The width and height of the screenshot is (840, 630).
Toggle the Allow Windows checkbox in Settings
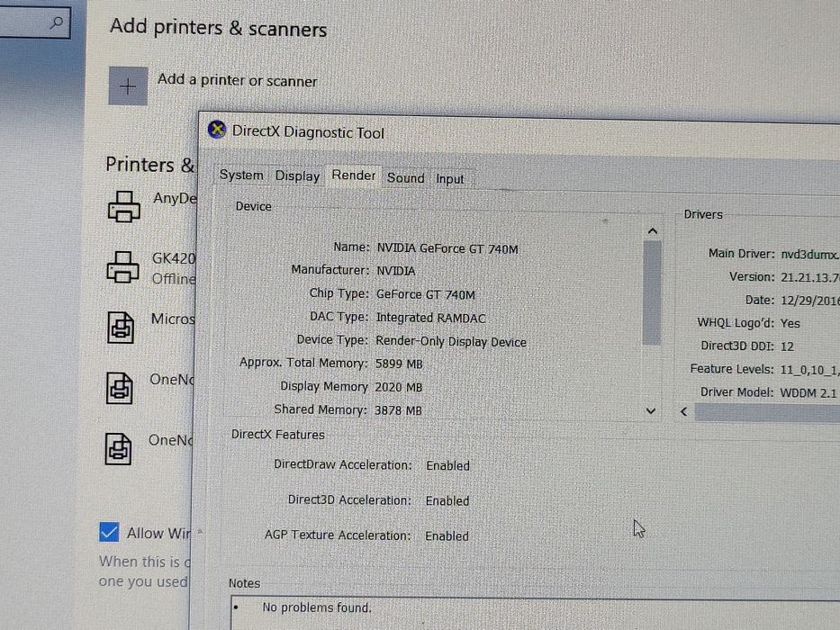point(109,533)
